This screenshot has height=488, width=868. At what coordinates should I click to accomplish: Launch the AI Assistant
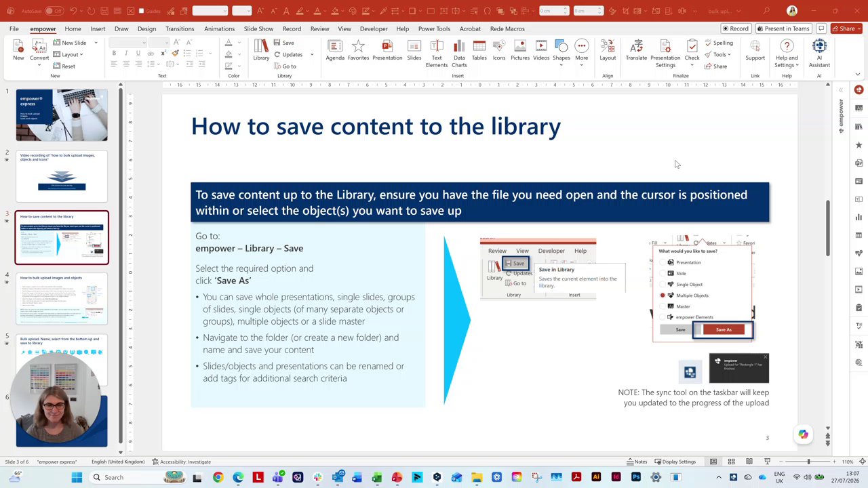point(819,53)
